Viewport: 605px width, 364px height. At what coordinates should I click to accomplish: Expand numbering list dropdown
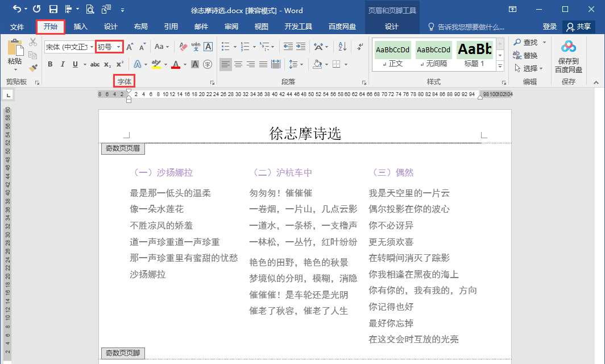pos(254,47)
